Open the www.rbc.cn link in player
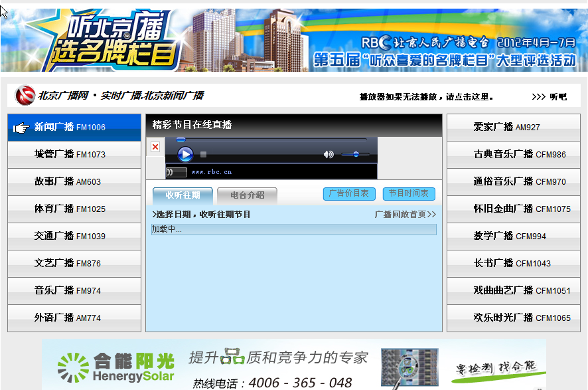This screenshot has width=588, height=390. point(211,172)
